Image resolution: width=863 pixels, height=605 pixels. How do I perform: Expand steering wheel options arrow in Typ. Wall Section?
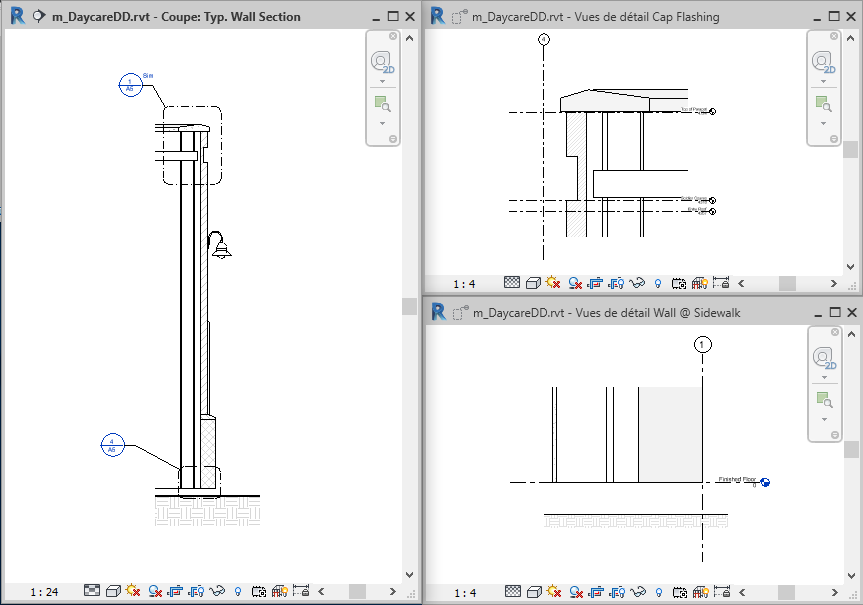tap(383, 81)
